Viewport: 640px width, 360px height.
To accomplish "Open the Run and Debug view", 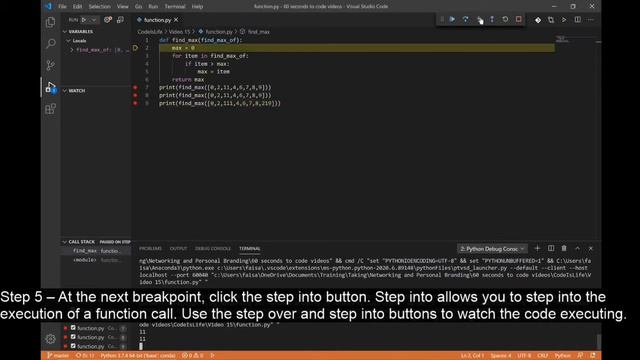I will coord(51,87).
